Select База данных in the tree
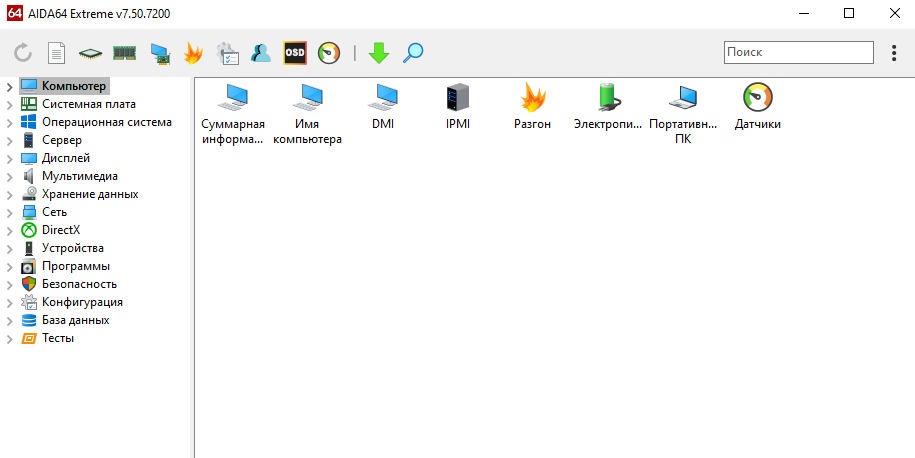Screen dimensions: 915x458 point(75,321)
